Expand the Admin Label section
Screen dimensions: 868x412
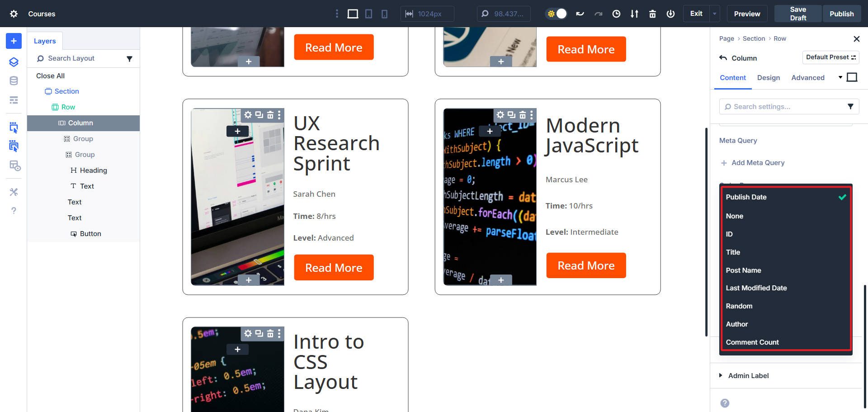748,375
